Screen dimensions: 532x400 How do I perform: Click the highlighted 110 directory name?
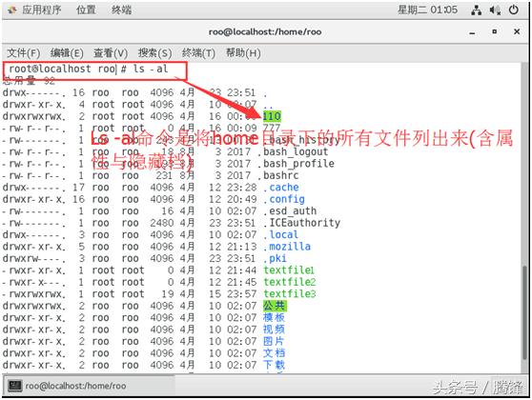[272, 116]
